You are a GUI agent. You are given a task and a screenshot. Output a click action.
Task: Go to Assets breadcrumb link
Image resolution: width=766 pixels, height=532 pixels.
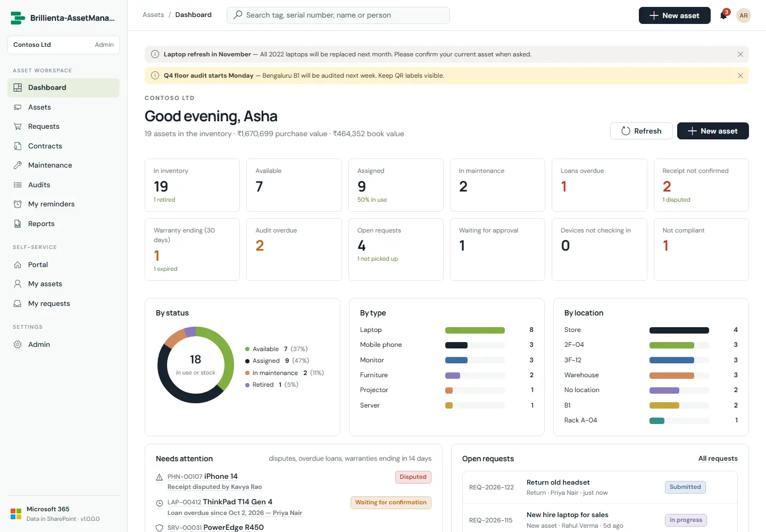[153, 15]
